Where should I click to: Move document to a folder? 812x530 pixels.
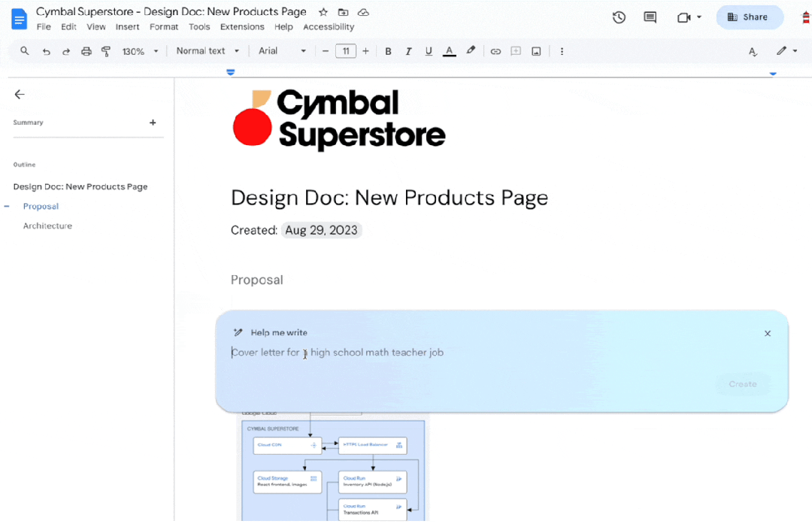[x=343, y=12]
